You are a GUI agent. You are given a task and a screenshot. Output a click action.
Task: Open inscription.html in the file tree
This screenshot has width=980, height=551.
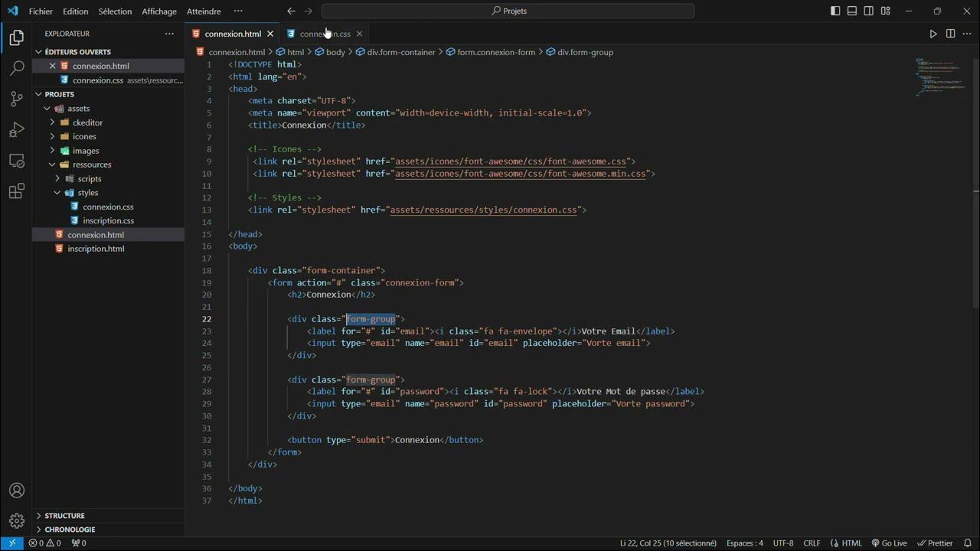click(x=96, y=249)
